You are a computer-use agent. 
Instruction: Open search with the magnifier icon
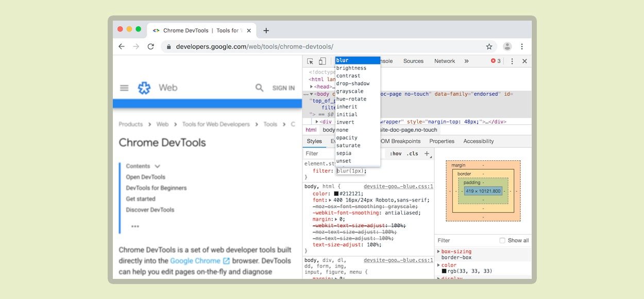(x=260, y=88)
